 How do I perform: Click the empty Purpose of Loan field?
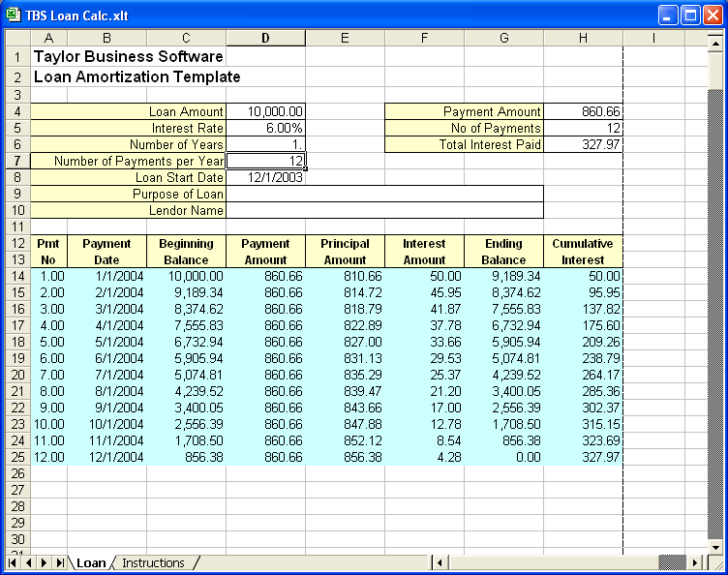(384, 194)
